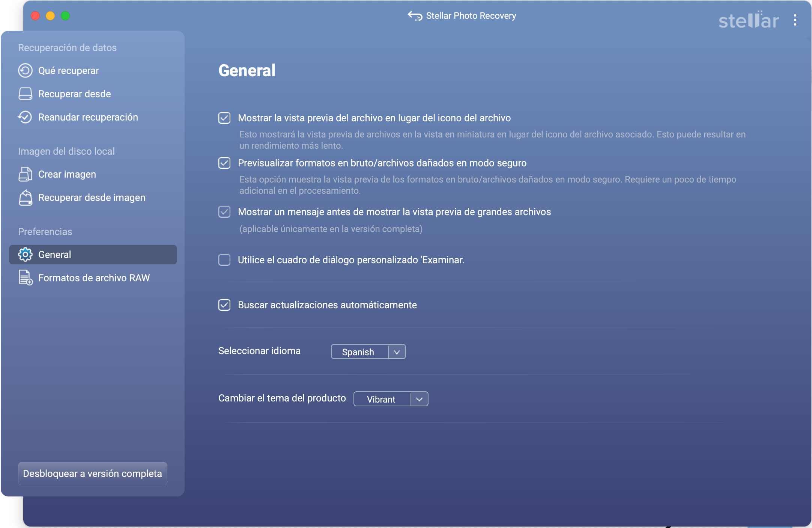
Task: Click the 'Reanudar recuperación' icon in sidebar
Action: click(25, 117)
